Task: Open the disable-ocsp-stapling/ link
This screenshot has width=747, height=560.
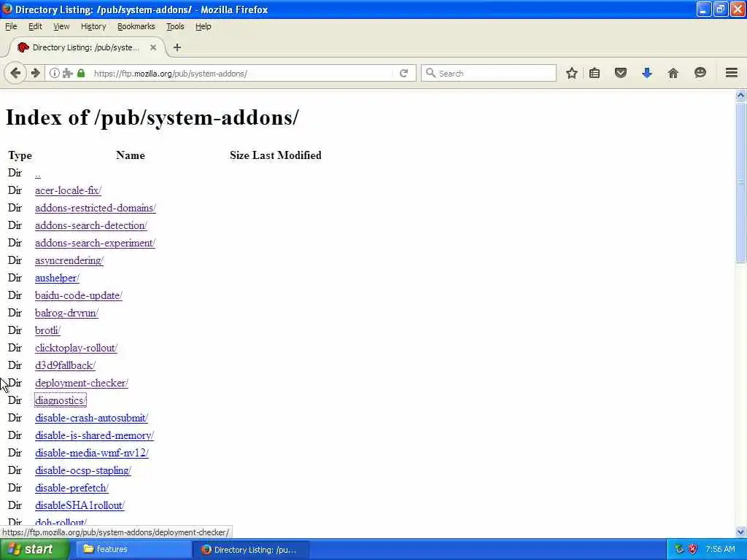Action: pos(83,470)
